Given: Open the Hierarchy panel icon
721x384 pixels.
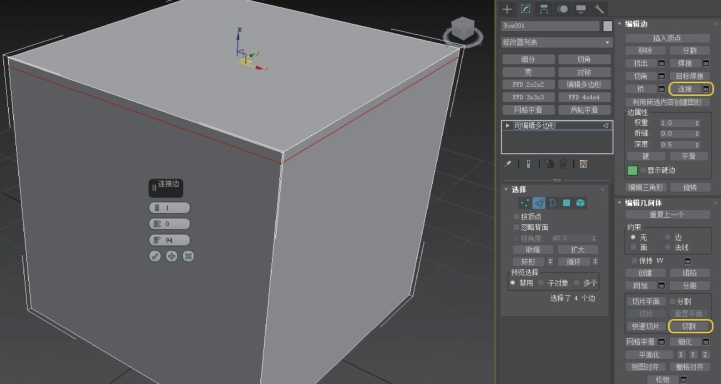Looking at the screenshot, I should click(x=544, y=9).
